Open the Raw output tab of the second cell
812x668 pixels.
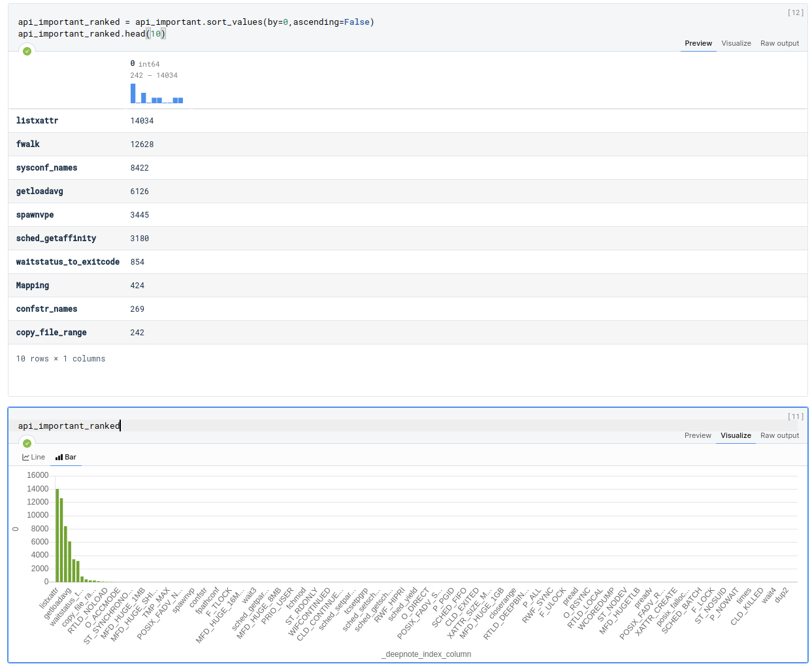(779, 435)
